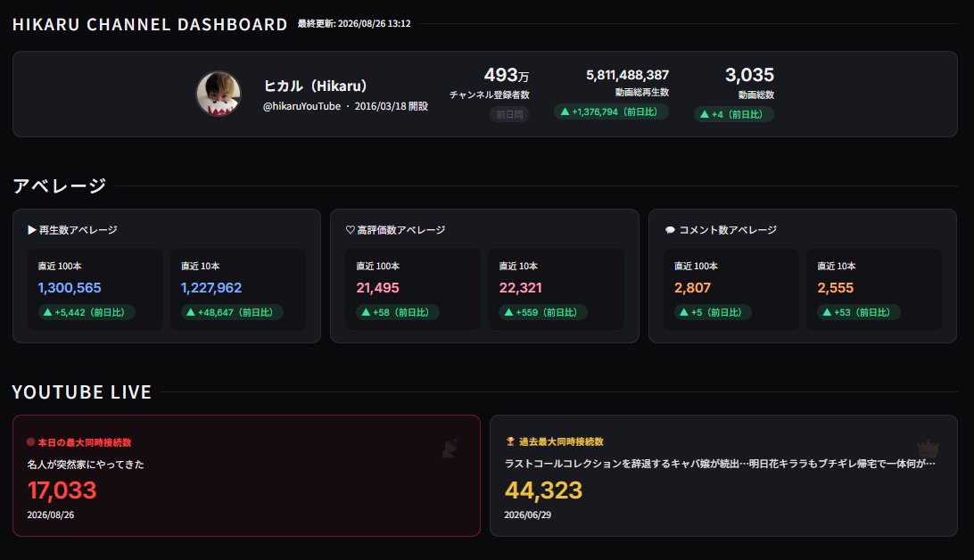Click the @hikaruYouTube handle
This screenshot has height=560, width=974.
coord(301,106)
